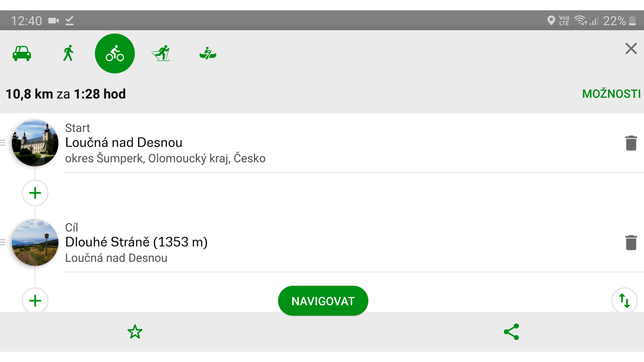Select walking route mode
Screen dimensions: 644x362
pos(68,53)
